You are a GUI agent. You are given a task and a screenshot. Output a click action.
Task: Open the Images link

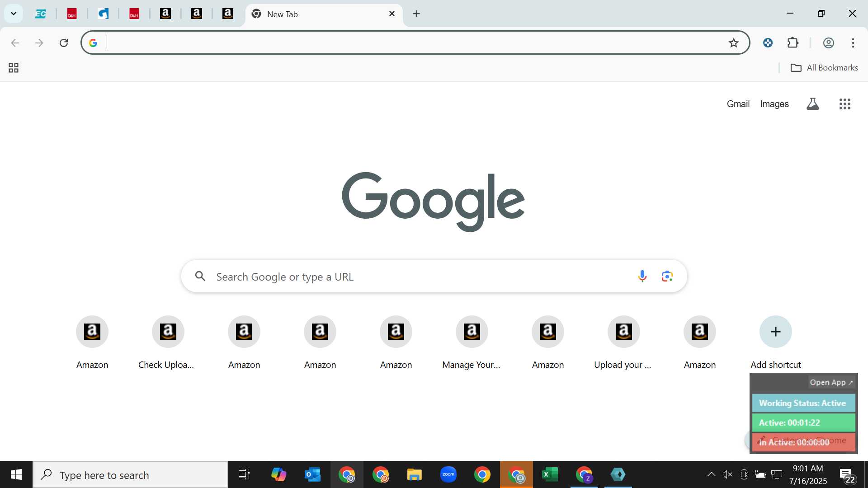click(774, 104)
